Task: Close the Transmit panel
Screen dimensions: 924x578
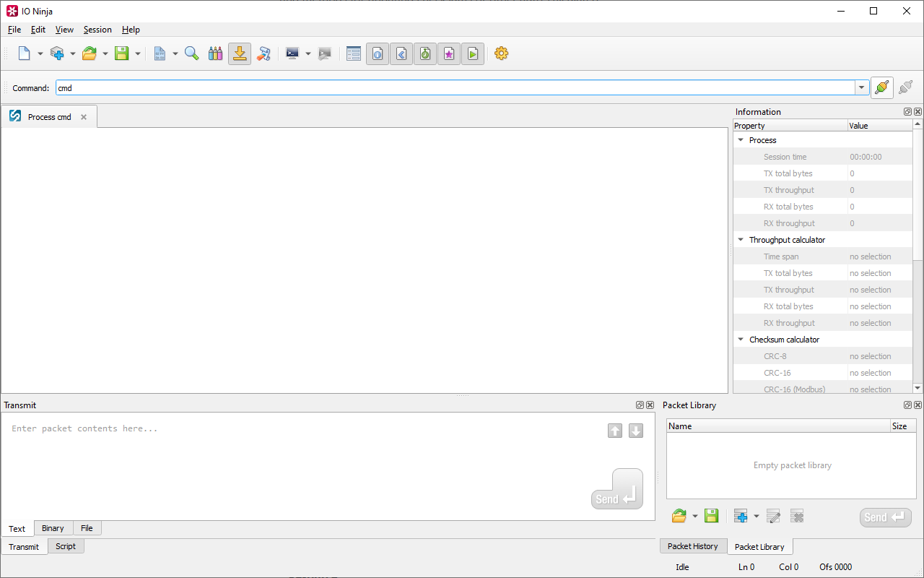Action: point(650,405)
